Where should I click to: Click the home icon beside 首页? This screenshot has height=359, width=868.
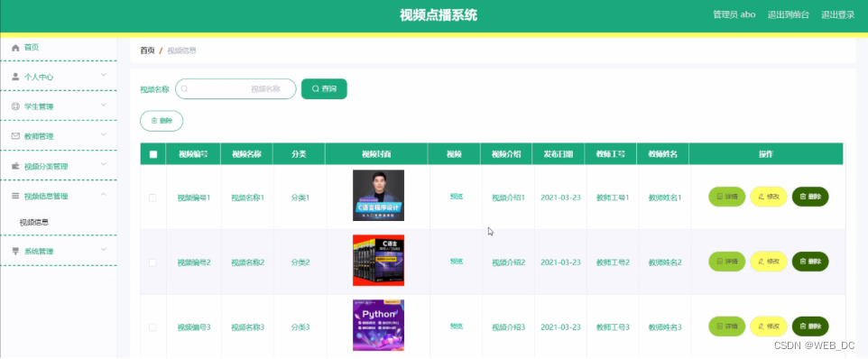click(15, 48)
